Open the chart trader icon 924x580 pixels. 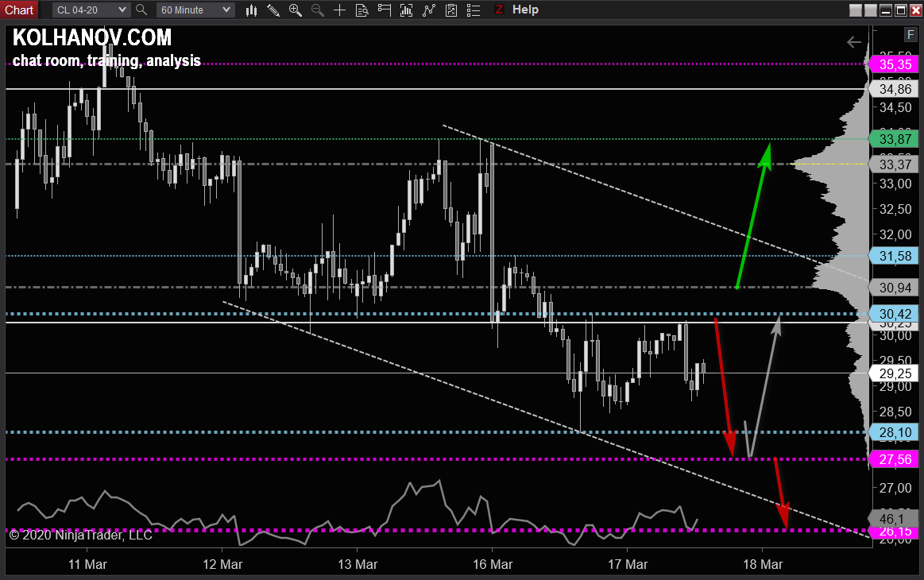click(x=385, y=10)
